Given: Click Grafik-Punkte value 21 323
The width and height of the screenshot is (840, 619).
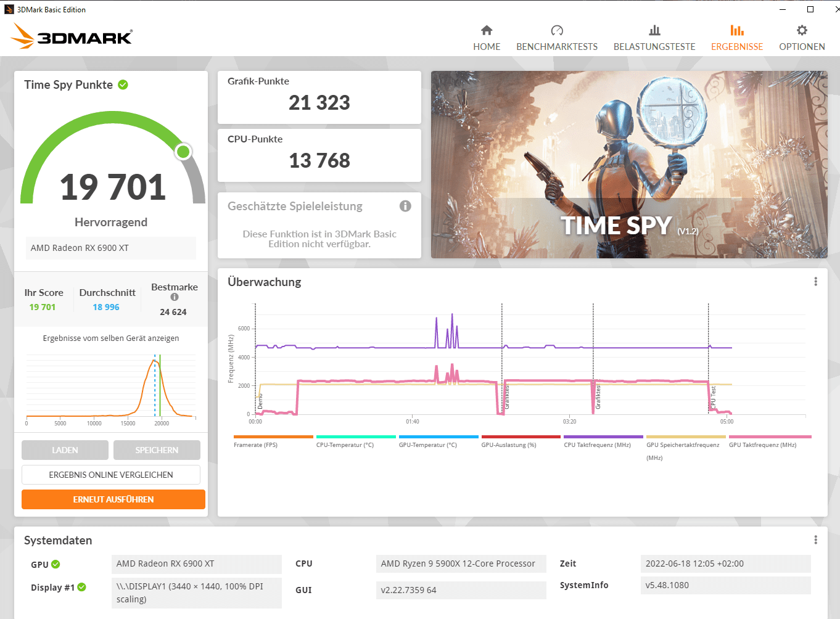Looking at the screenshot, I should pos(319,102).
